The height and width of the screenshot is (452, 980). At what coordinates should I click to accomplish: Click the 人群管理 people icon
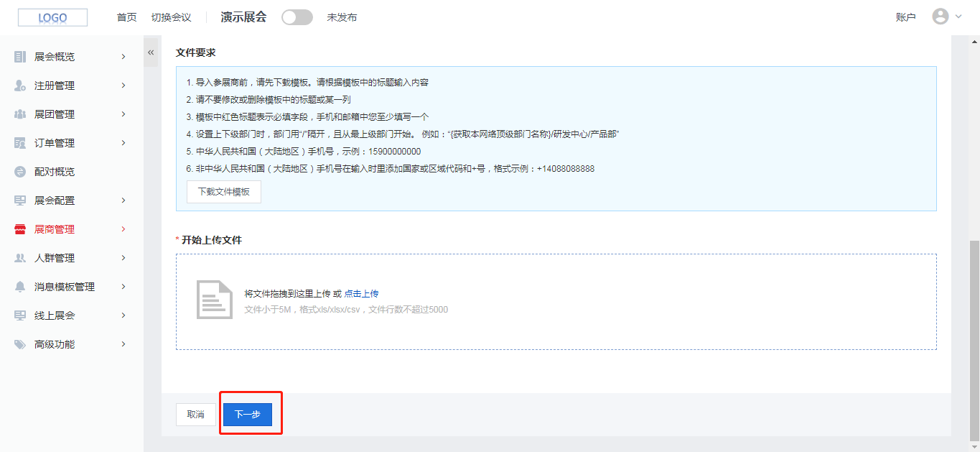tap(20, 258)
